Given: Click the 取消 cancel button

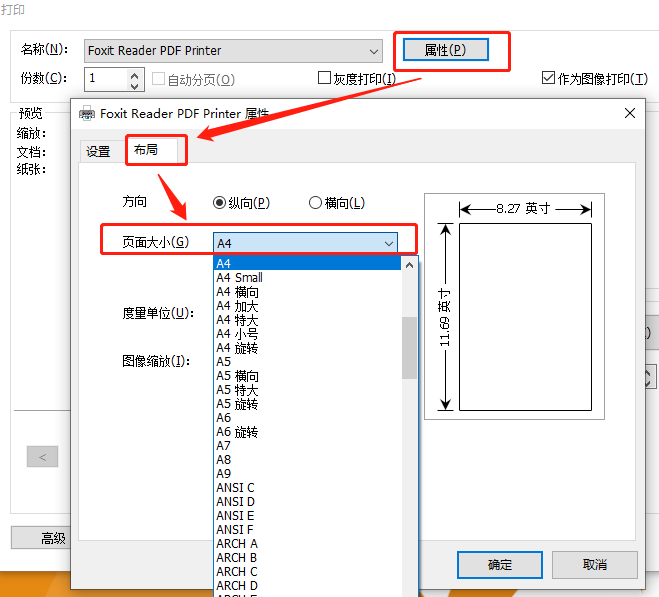Looking at the screenshot, I should point(595,565).
